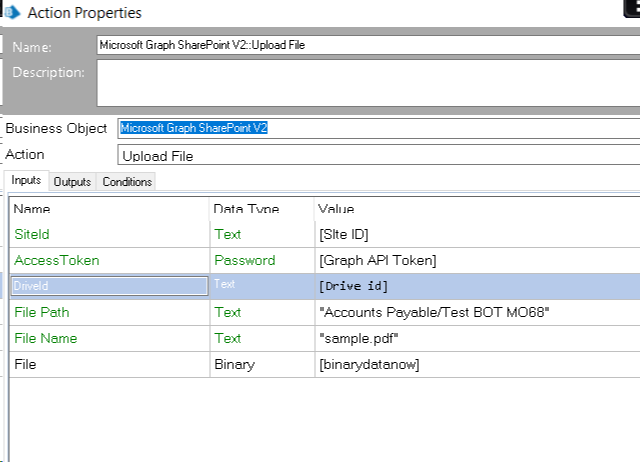Select the File Path input row name
Viewport: 641px width, 462px height.
(42, 312)
